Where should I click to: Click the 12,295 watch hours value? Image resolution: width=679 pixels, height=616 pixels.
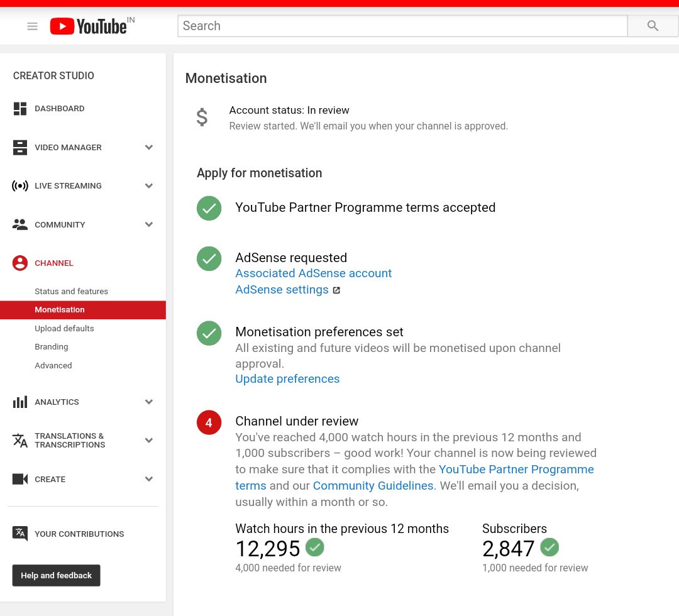tap(268, 549)
